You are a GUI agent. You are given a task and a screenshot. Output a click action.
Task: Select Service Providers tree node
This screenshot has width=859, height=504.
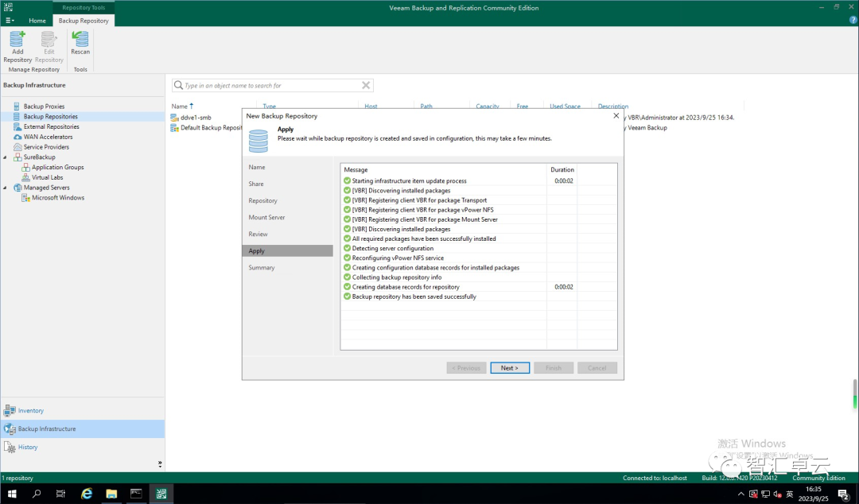pyautogui.click(x=46, y=147)
